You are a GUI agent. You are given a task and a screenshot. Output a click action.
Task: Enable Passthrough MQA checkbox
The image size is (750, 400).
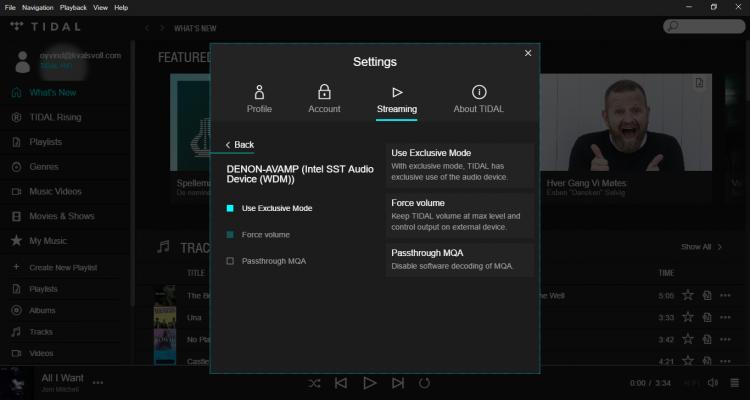pos(230,261)
